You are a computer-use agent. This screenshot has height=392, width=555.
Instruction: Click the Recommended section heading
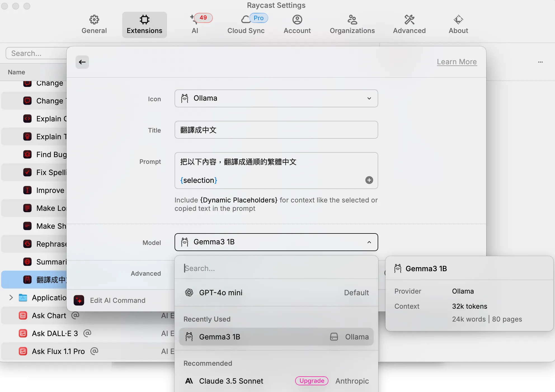pos(208,363)
